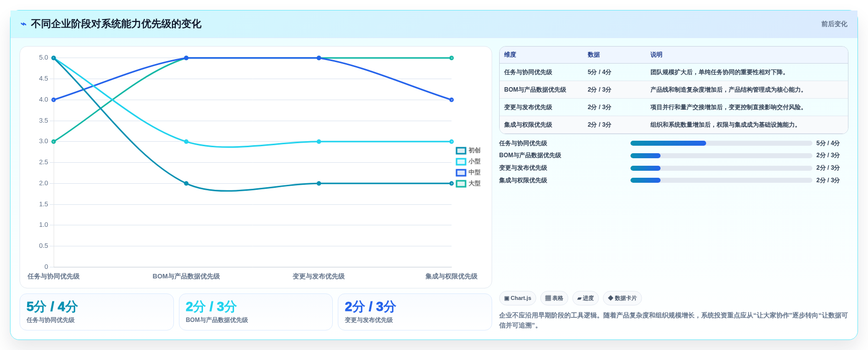Click x-axis label 集成与权限优先级
This screenshot has width=868, height=350.
(452, 276)
